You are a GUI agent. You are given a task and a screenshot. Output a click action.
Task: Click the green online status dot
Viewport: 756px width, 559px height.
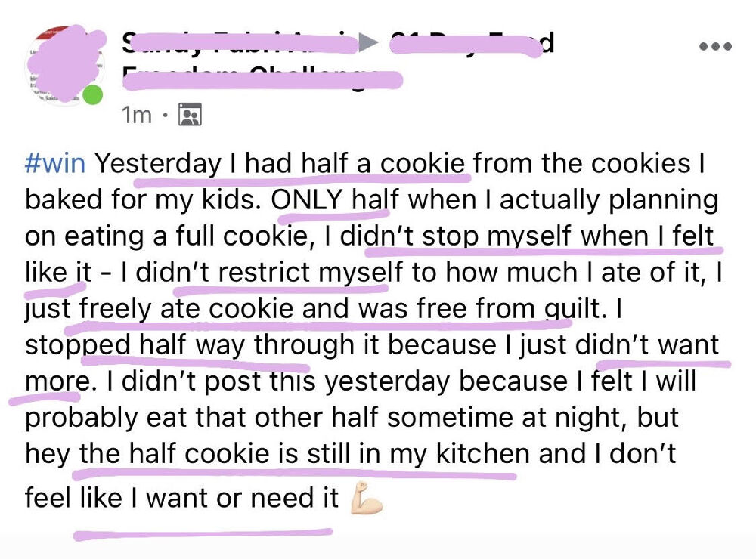click(x=92, y=96)
